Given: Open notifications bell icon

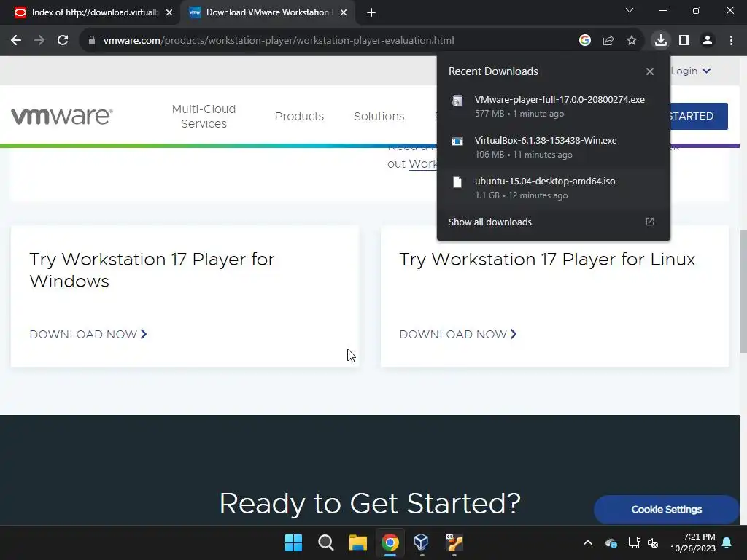Looking at the screenshot, I should [x=727, y=542].
